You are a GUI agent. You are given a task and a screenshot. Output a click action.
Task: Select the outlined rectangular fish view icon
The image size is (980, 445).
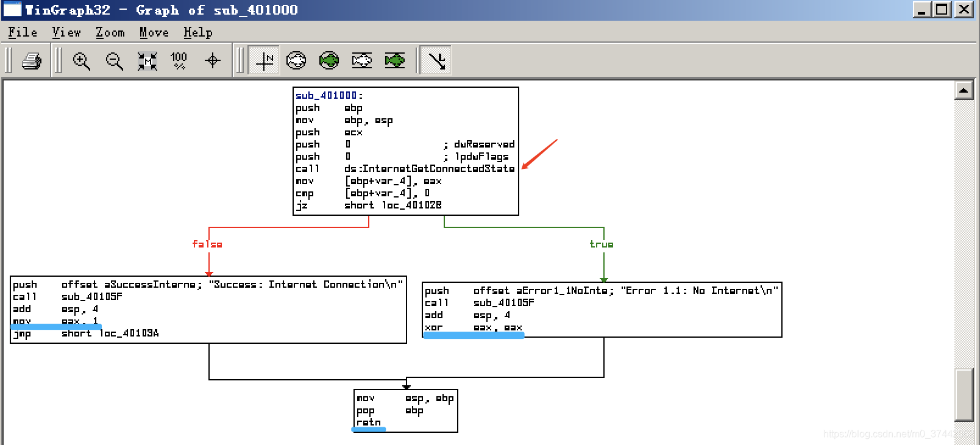(362, 60)
